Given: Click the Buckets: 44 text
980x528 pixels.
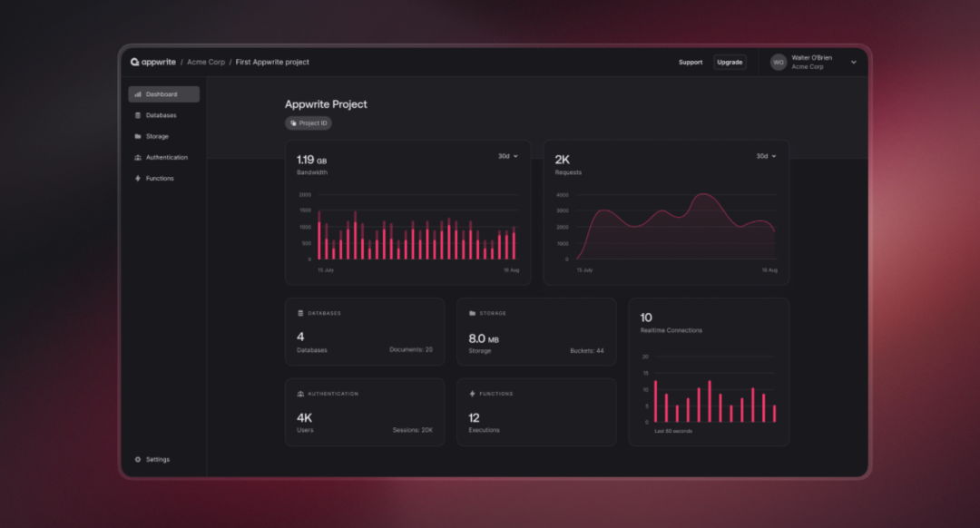Looking at the screenshot, I should pos(587,350).
